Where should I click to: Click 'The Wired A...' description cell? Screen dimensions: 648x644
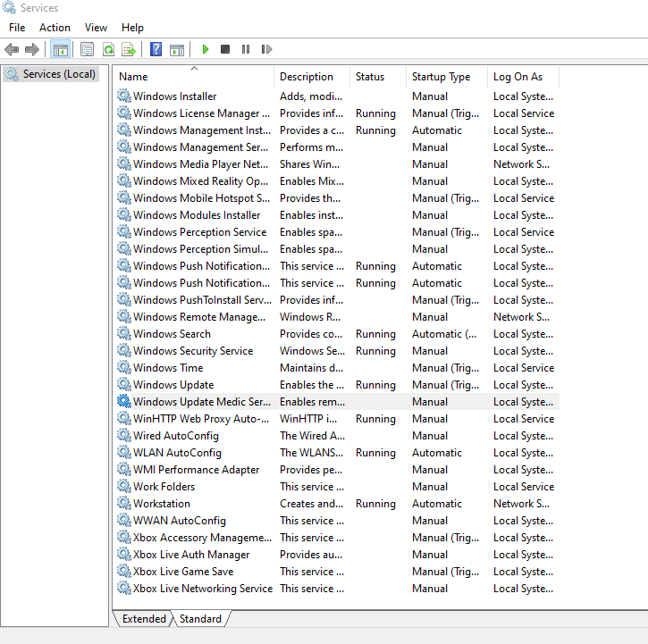(x=312, y=435)
